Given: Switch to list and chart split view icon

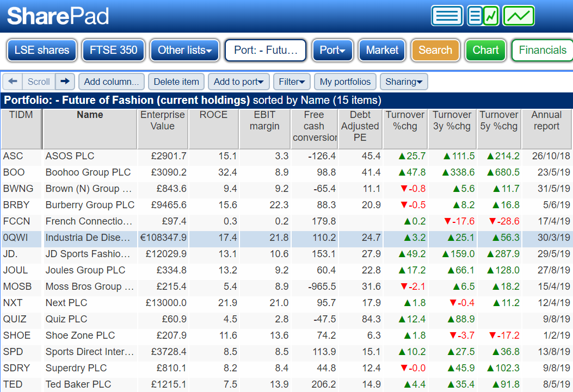Looking at the screenshot, I should [483, 16].
